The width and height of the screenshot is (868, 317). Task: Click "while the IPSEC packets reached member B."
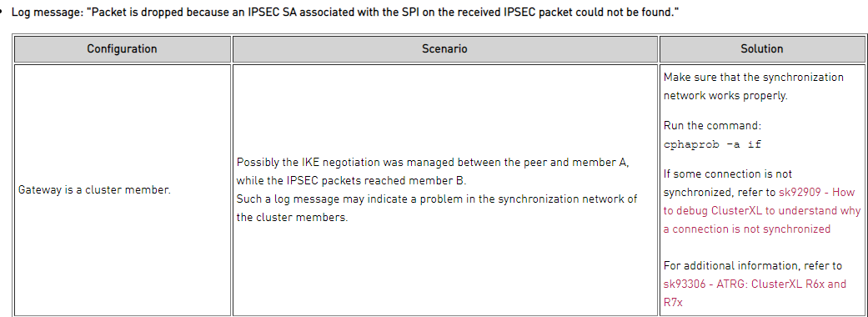352,181
